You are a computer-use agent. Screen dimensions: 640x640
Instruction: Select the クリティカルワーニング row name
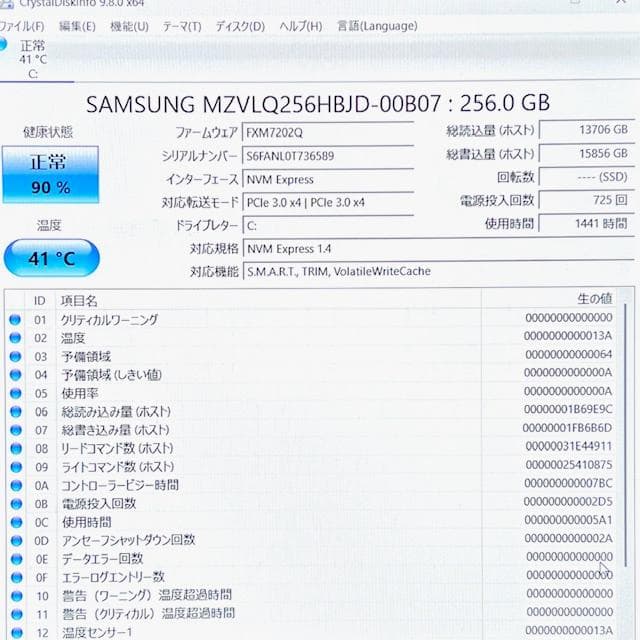click(x=109, y=320)
